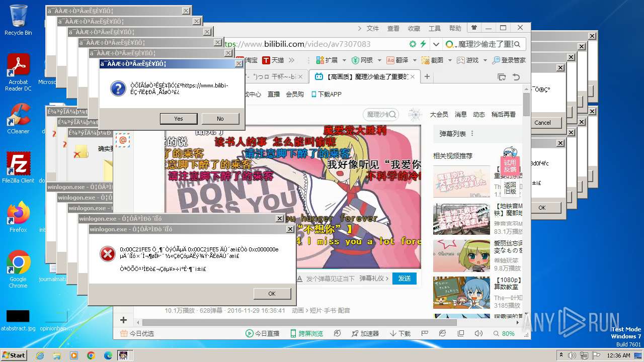The height and width of the screenshot is (362, 644).
Task: Click the lightning speed-mode icon in address bar
Action: (424, 44)
